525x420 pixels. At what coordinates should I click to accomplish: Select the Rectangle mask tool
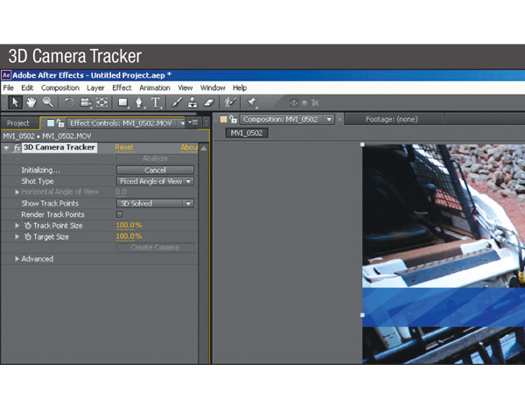[122, 102]
